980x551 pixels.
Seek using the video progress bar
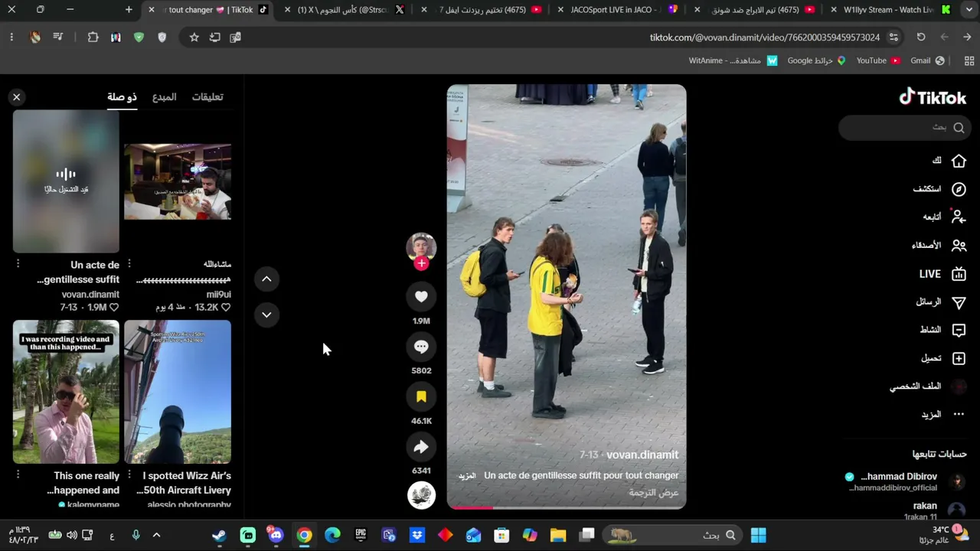tap(567, 507)
